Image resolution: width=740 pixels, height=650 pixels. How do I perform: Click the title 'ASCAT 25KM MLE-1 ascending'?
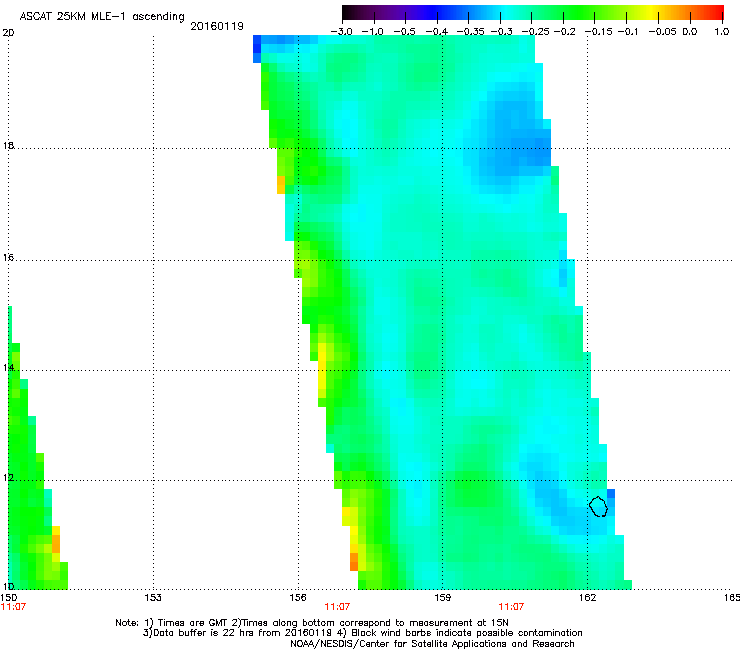point(102,16)
